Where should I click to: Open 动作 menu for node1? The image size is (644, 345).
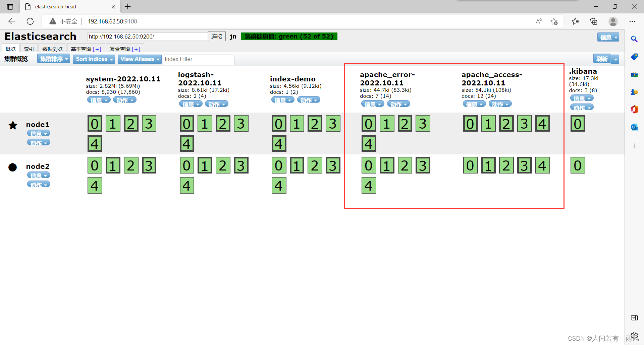[39, 143]
